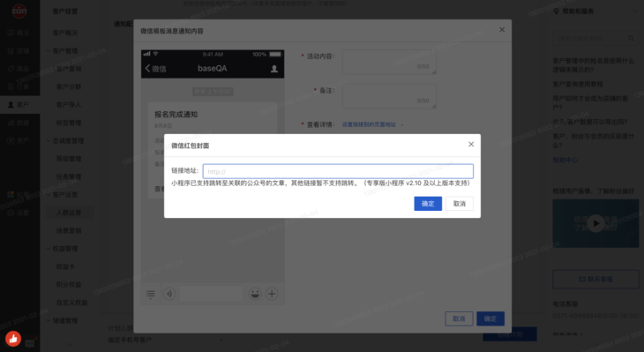The image size is (644, 352).
Task: Click the 活动内容 text area
Action: (389, 63)
